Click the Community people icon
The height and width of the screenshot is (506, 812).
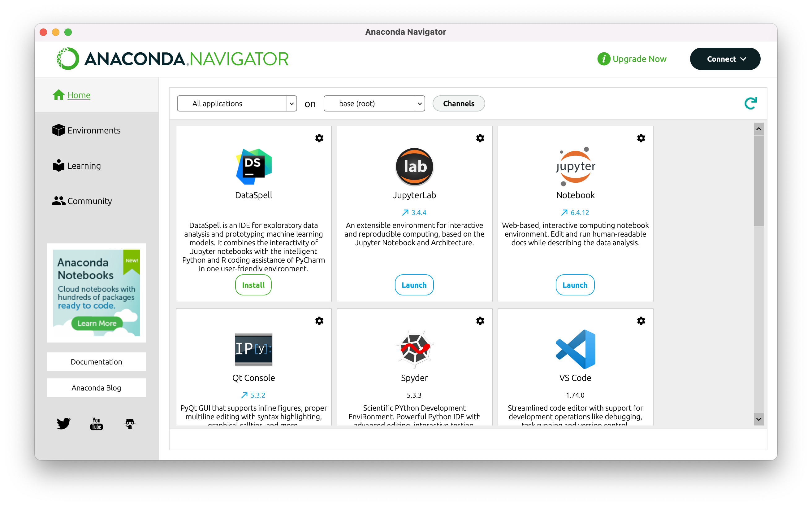pyautogui.click(x=58, y=201)
